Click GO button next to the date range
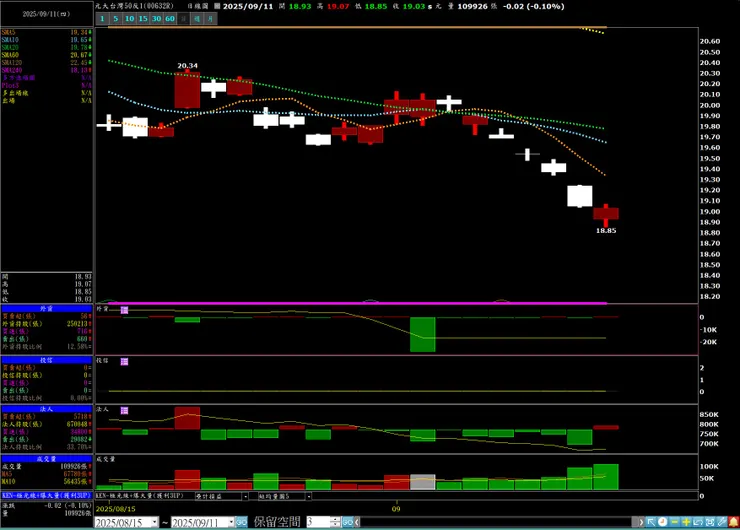 (x=241, y=522)
